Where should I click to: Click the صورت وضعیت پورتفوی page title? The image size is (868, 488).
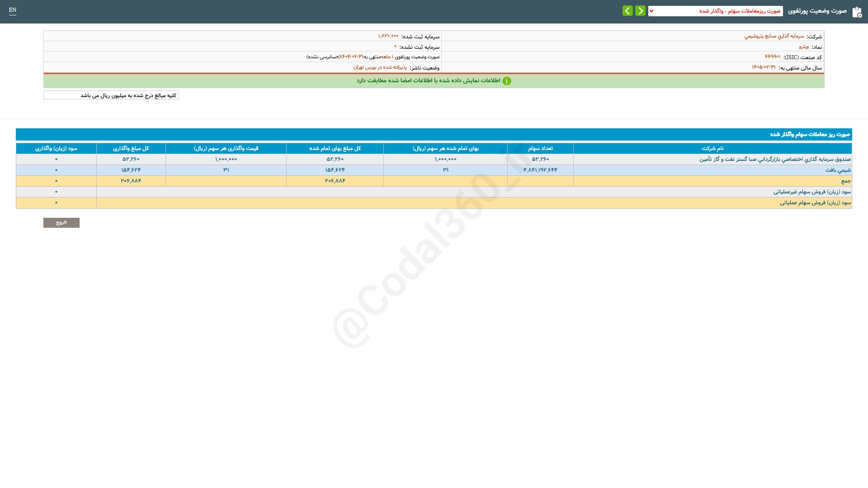[x=817, y=11]
